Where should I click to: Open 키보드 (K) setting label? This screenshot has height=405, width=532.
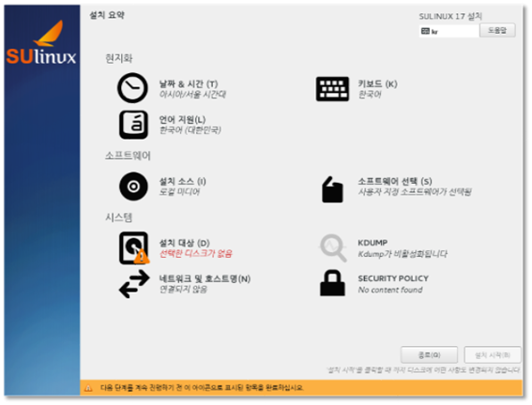click(377, 83)
